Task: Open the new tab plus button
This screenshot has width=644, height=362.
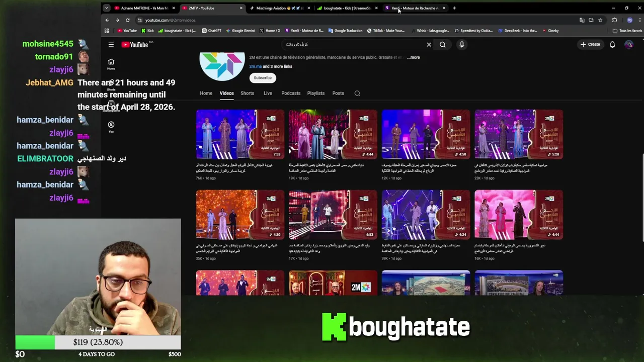Action: pos(454,8)
